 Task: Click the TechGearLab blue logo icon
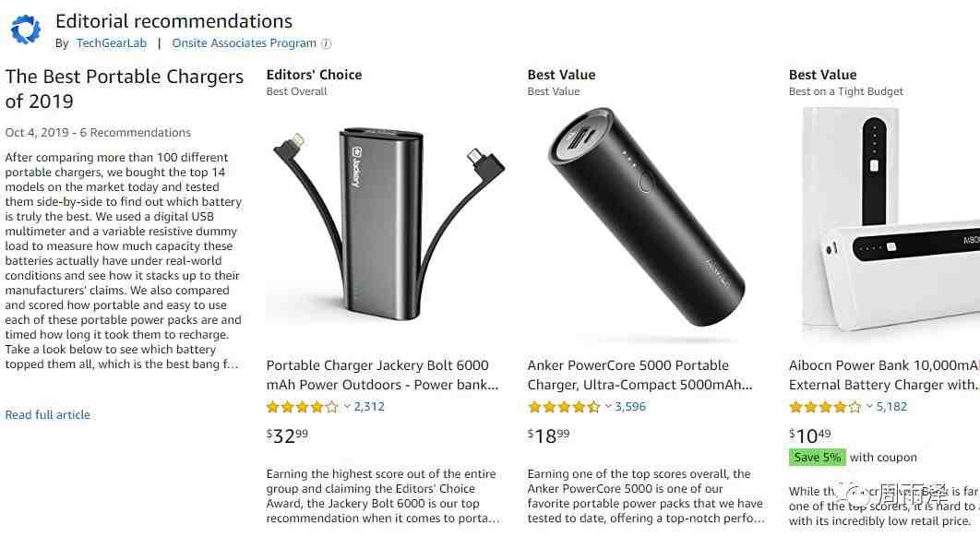pos(25,30)
